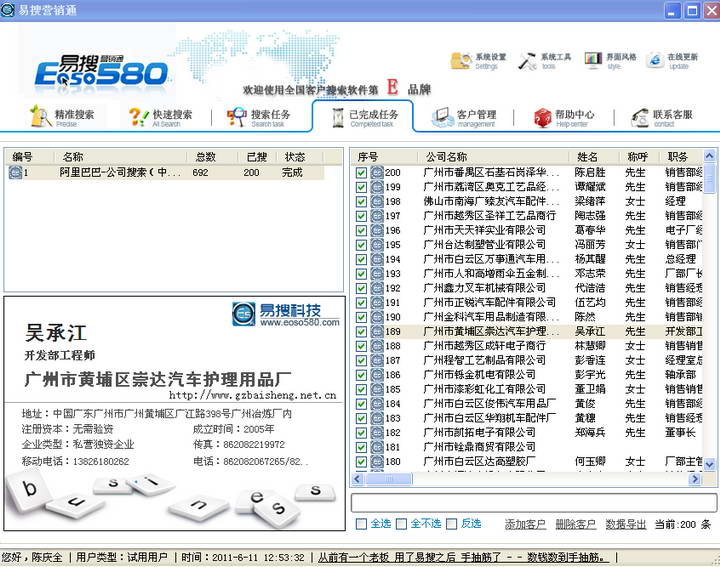Uncheck checkbox for row 185
This screenshot has width=720, height=567.
[361, 389]
